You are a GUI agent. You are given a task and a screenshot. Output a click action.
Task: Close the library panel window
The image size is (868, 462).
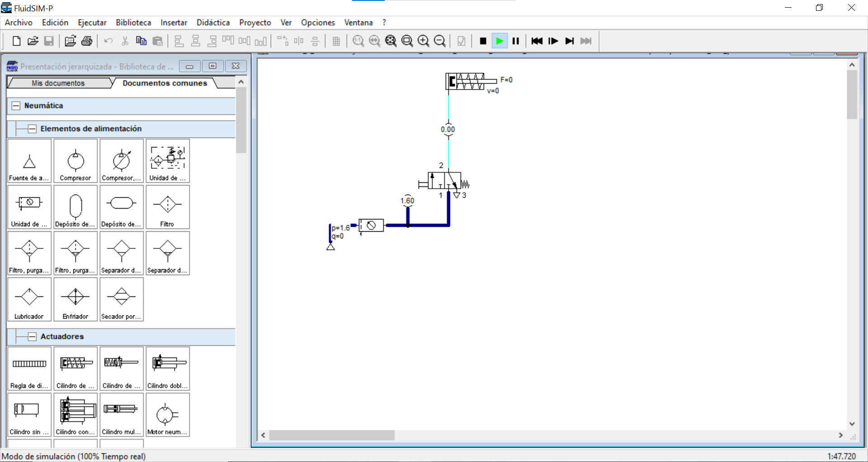(236, 66)
